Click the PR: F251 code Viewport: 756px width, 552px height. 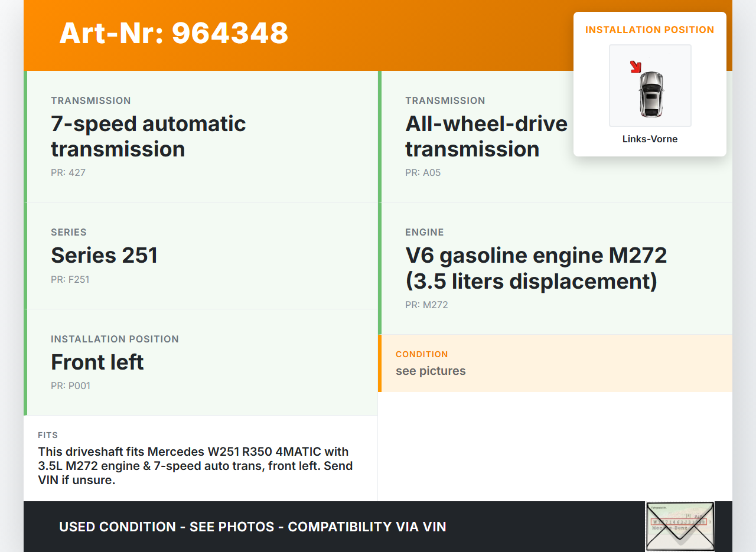tap(70, 280)
